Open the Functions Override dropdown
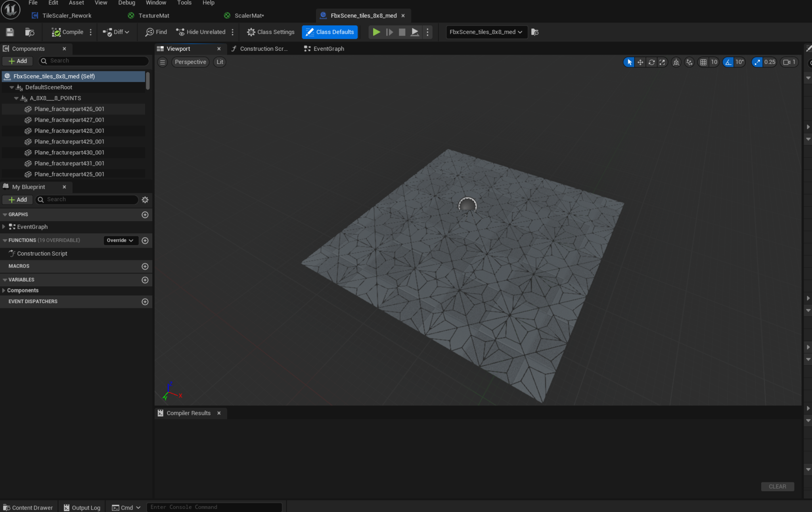The image size is (812, 512). point(120,241)
